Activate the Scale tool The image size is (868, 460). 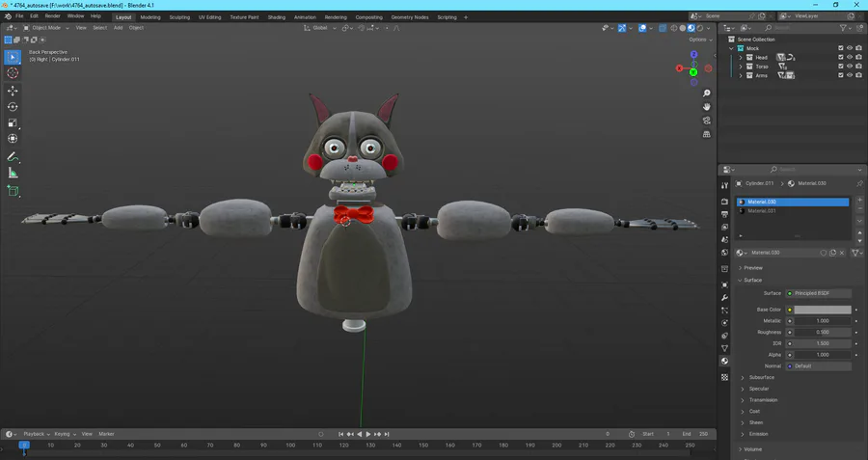pos(13,122)
